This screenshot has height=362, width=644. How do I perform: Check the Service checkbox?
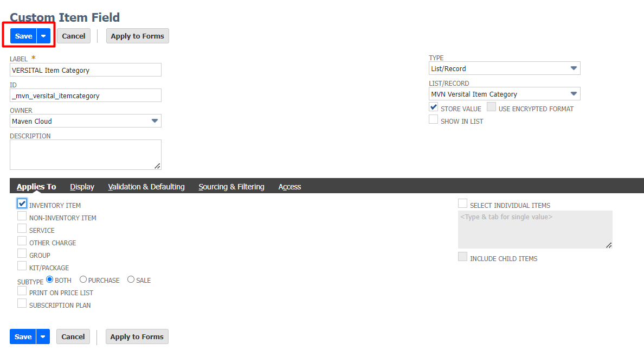(22, 228)
